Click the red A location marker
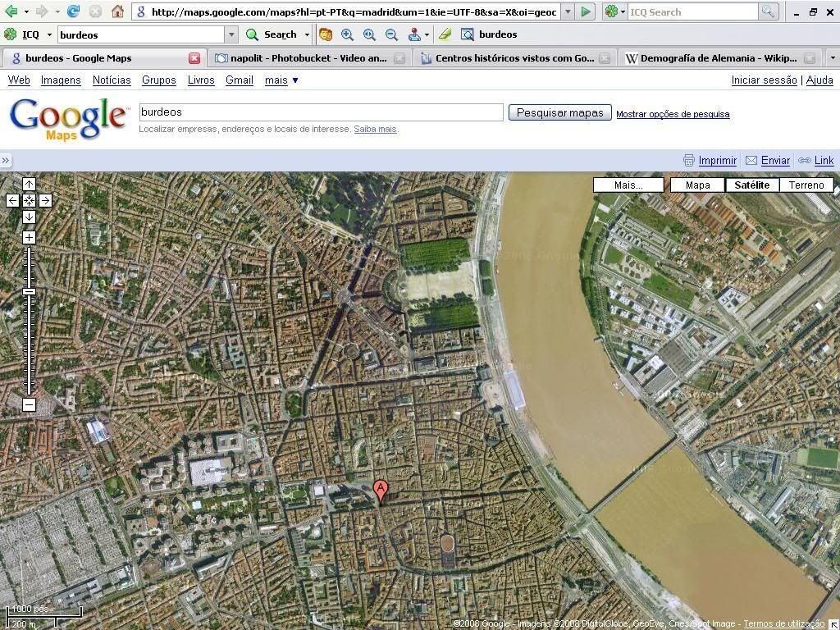Screen dimensions: 840x630 tap(381, 491)
